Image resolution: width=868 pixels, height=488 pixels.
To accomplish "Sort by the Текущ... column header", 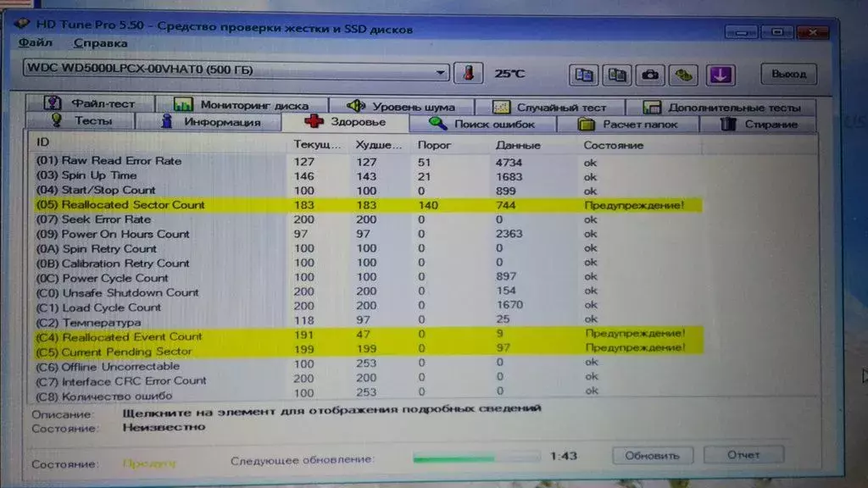I will (x=317, y=144).
